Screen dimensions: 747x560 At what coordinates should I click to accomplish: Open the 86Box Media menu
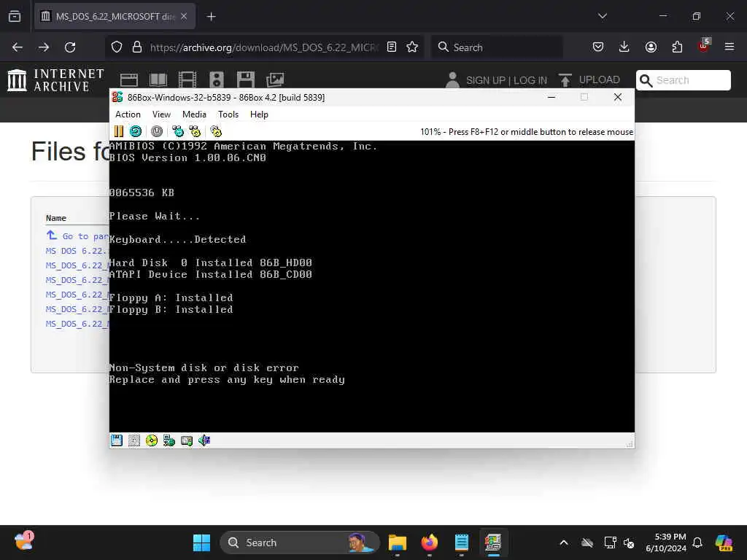pyautogui.click(x=194, y=114)
